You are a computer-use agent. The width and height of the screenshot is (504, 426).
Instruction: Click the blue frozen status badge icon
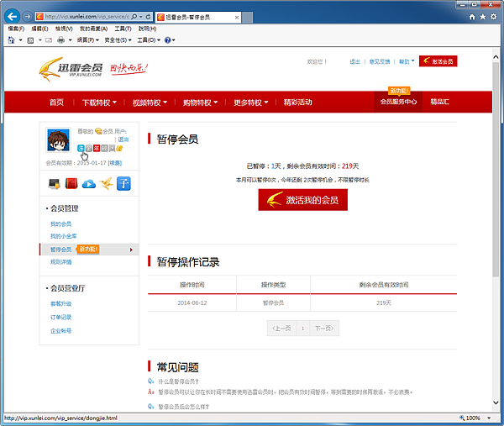81,148
